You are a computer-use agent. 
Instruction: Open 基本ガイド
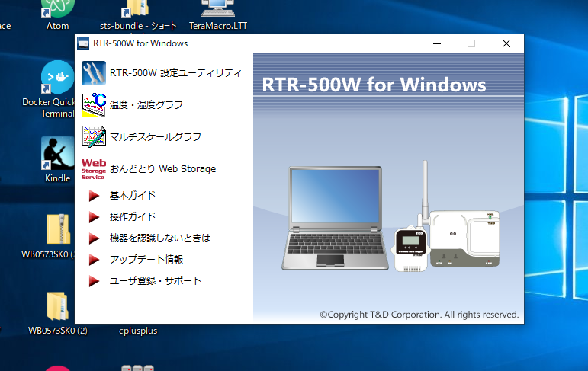(133, 195)
